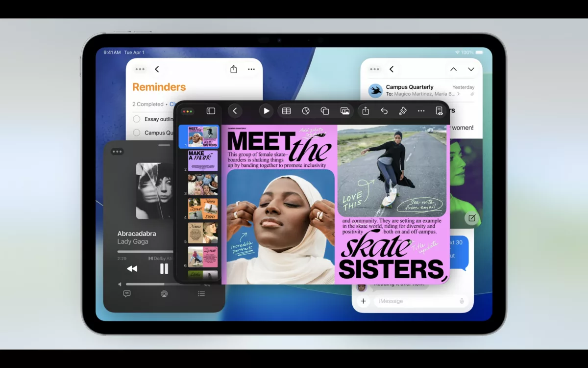Select slide 5 thumbnail in navigator

click(x=203, y=233)
